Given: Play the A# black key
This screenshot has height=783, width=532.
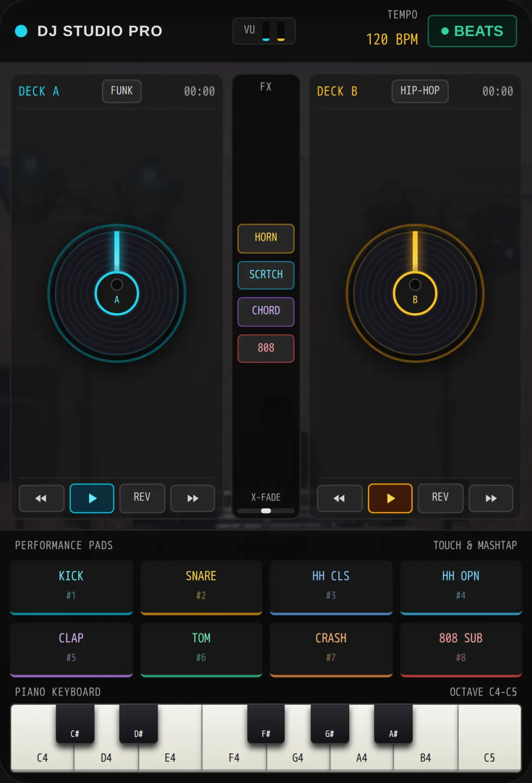Looking at the screenshot, I should (x=393, y=723).
